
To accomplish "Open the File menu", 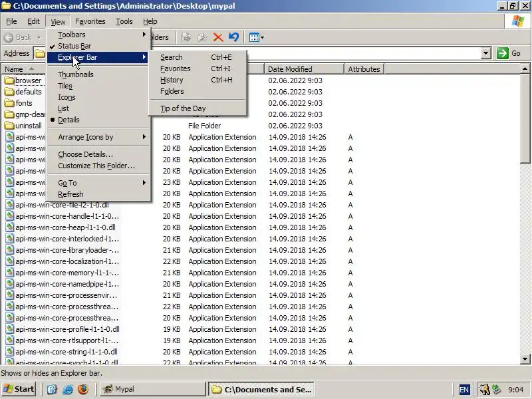I will pos(11,21).
